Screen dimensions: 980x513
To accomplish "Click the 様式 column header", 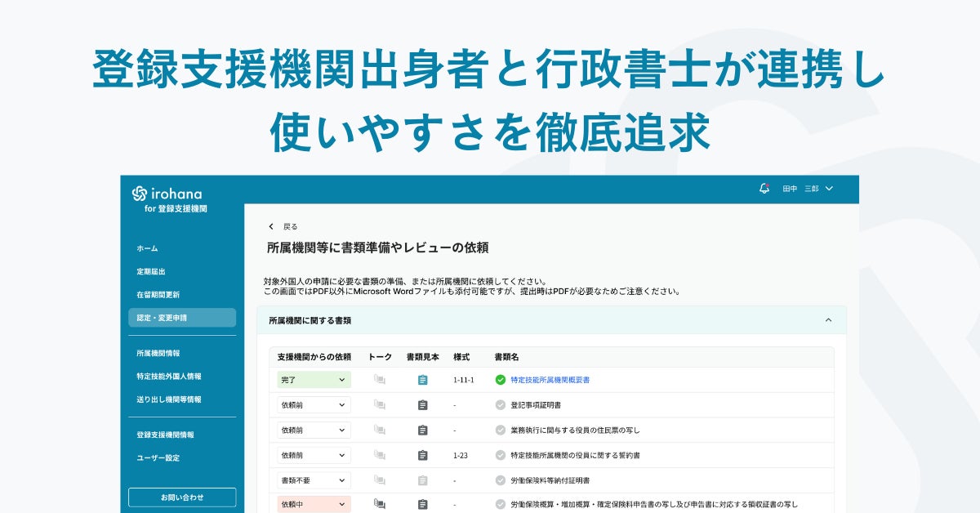I will 461,357.
